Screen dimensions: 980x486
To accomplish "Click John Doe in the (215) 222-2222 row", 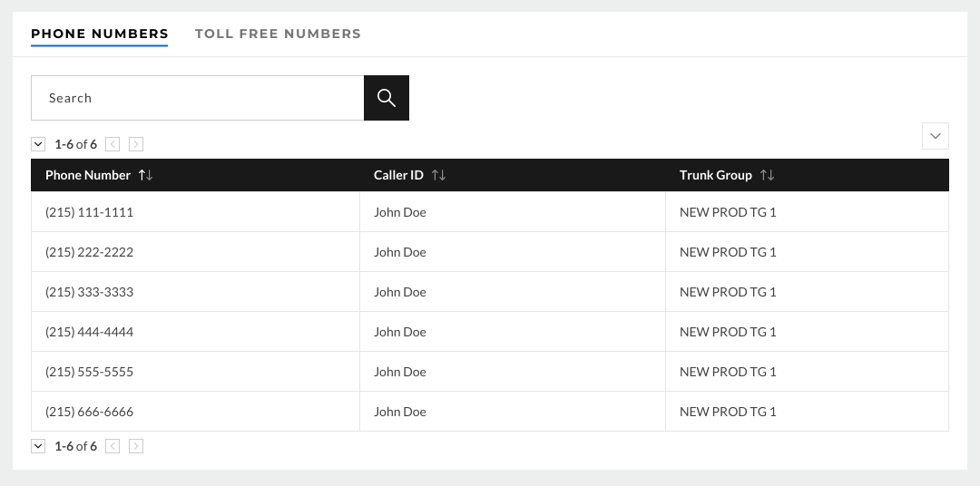I will [x=400, y=252].
